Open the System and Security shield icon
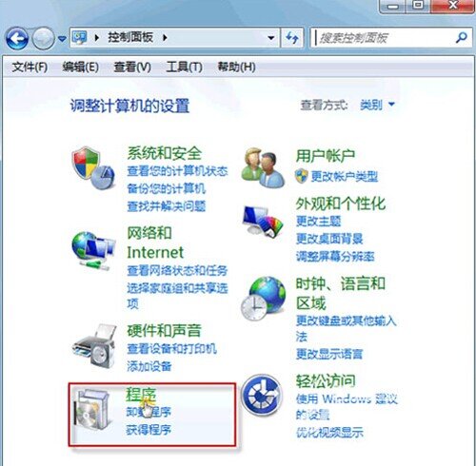 tap(93, 167)
